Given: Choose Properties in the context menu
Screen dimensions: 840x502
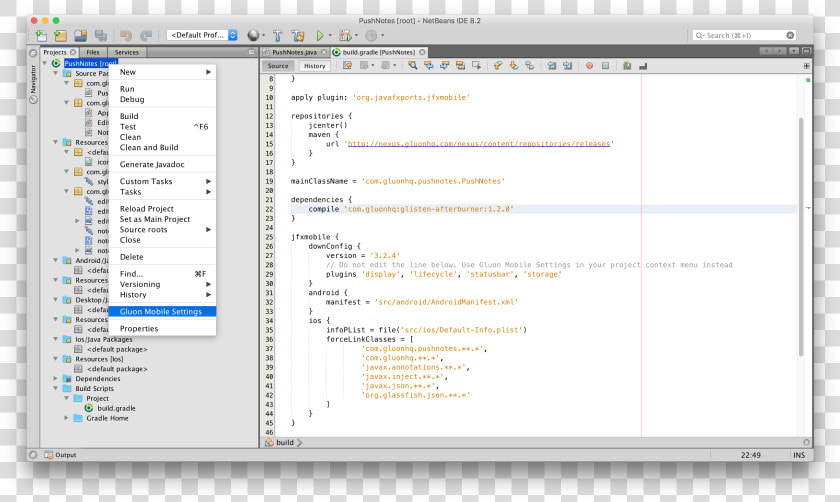Looking at the screenshot, I should (x=163, y=328).
